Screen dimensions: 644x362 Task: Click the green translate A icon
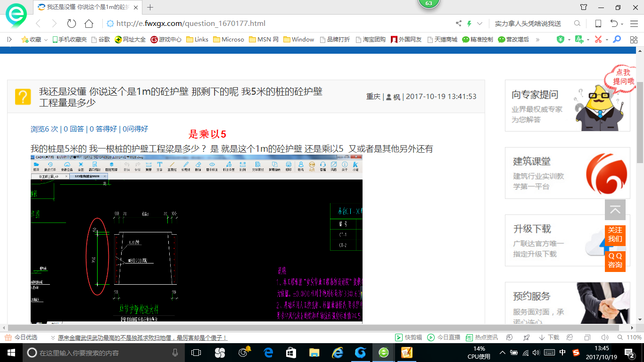coord(579,40)
